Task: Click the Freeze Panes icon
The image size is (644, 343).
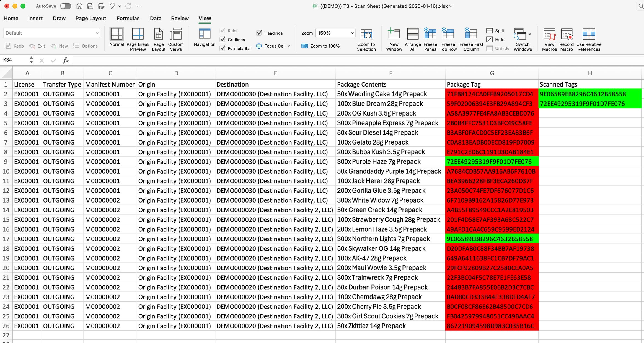Action: pyautogui.click(x=430, y=34)
